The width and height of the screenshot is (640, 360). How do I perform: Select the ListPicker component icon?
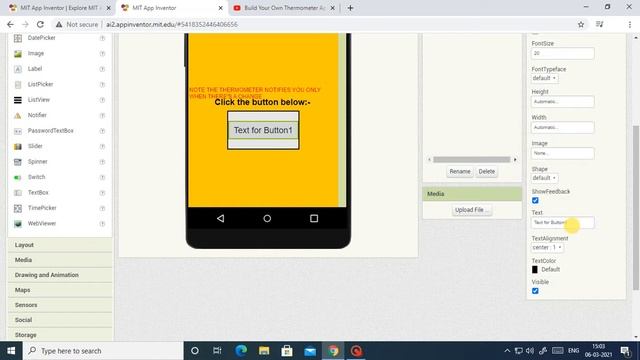18,84
